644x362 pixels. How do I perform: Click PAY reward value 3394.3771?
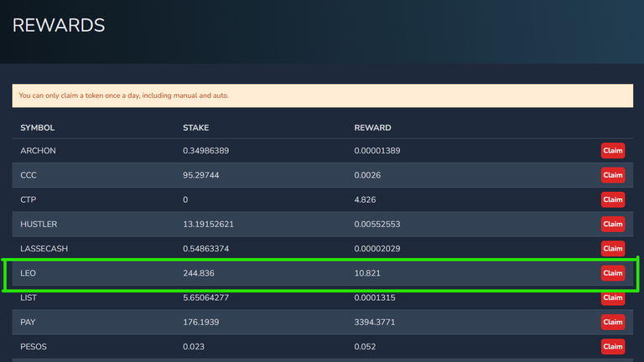[375, 322]
